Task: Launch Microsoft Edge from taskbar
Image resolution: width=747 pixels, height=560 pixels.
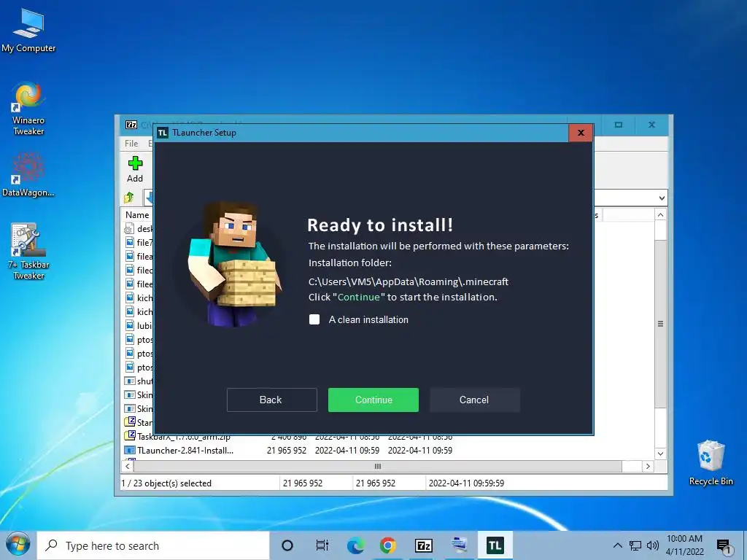Action: (x=355, y=545)
